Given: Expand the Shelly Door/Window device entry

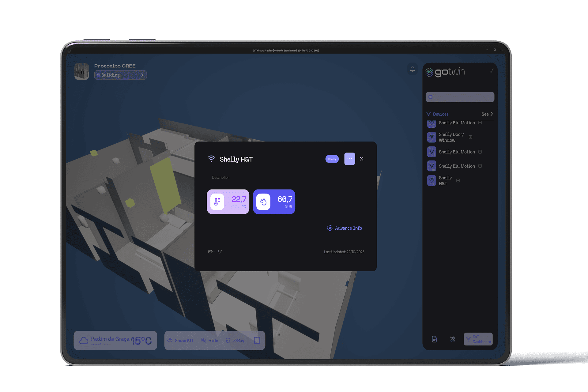Looking at the screenshot, I should [x=470, y=137].
